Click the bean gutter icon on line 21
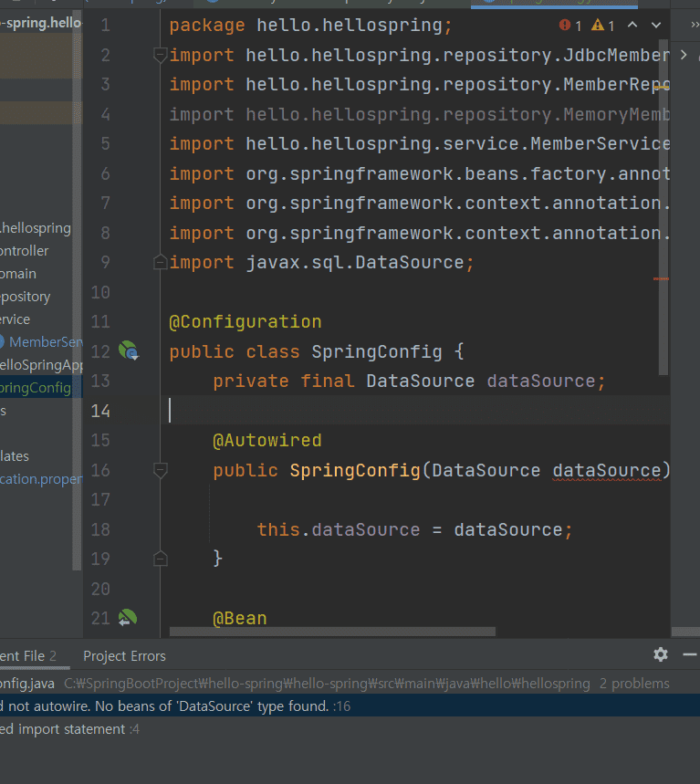700x784 pixels. point(128,618)
